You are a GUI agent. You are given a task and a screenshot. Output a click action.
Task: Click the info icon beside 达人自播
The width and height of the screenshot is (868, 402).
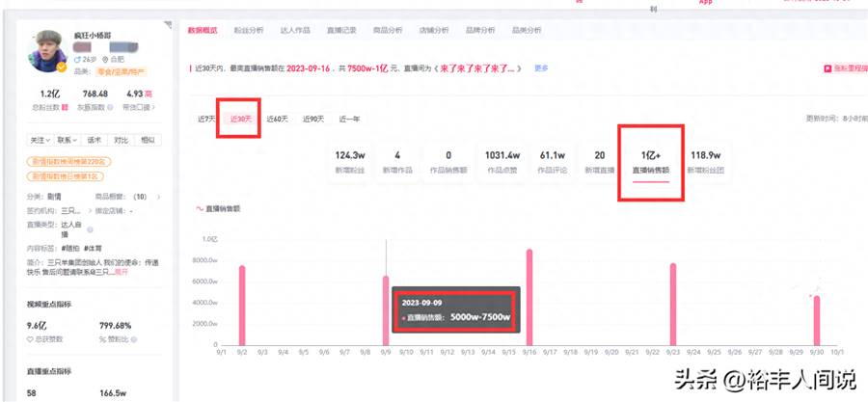[x=90, y=228]
